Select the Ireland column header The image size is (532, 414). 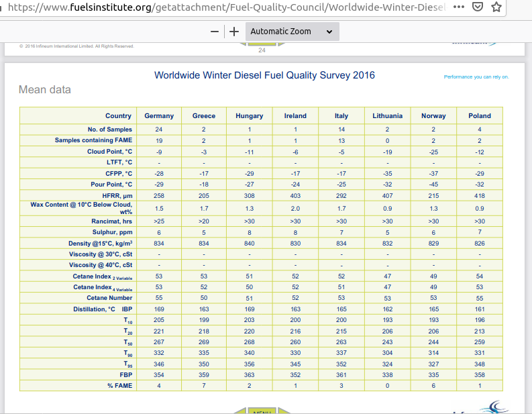(x=295, y=115)
